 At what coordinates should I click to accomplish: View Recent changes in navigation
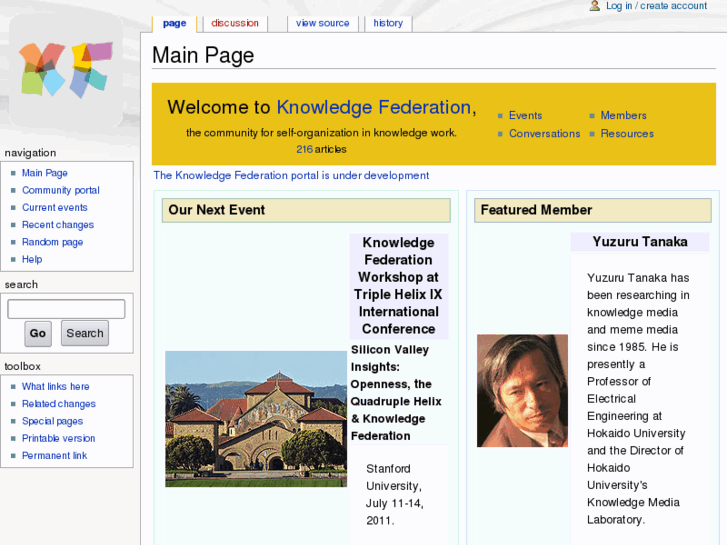(58, 225)
